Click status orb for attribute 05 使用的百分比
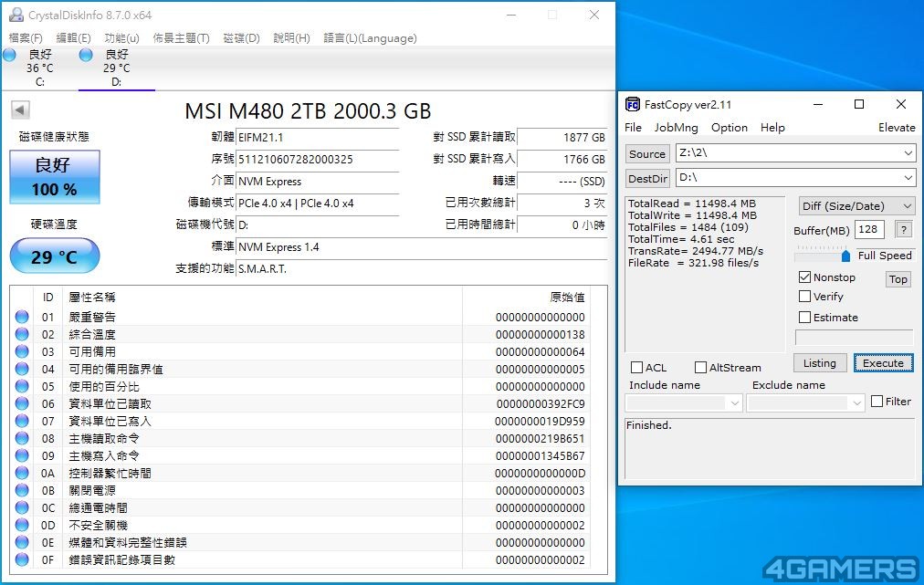The image size is (924, 585). coord(22,386)
